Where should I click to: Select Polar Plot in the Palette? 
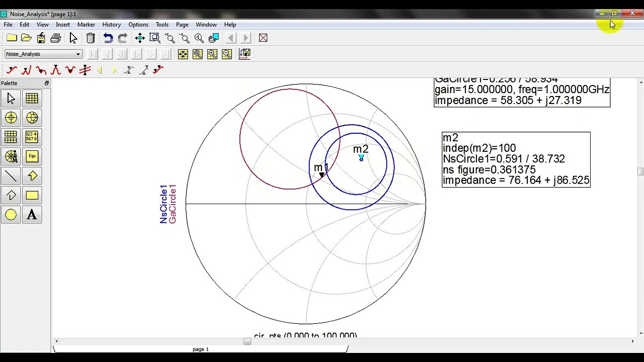(x=11, y=118)
